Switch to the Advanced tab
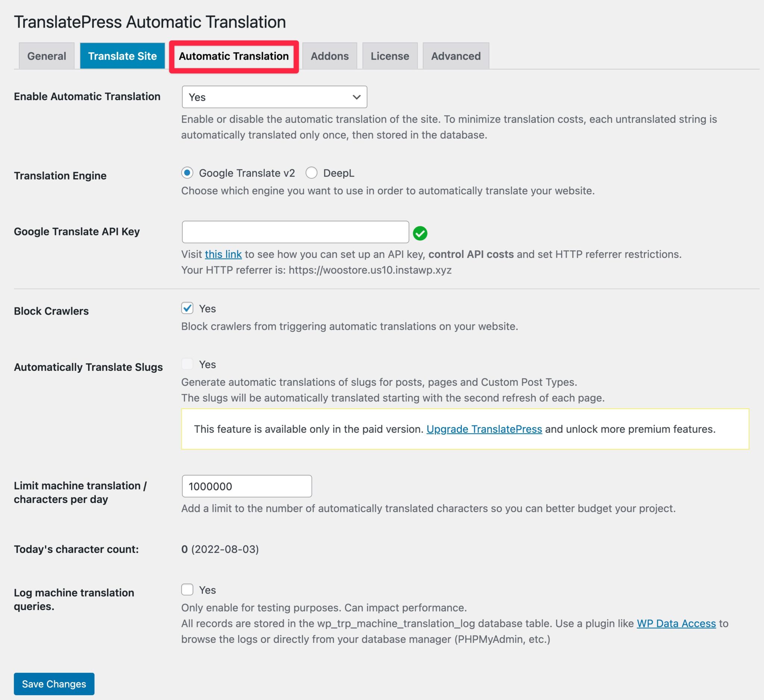The image size is (764, 700). (455, 56)
